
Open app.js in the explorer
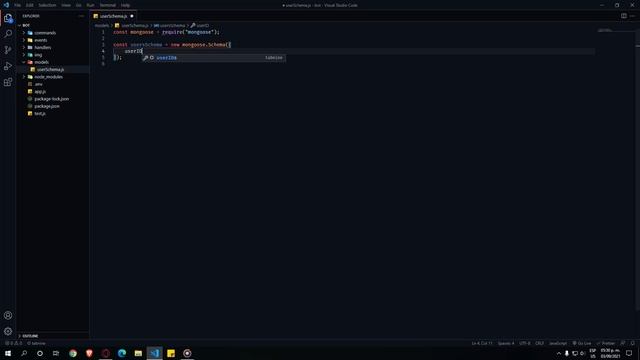pos(40,91)
